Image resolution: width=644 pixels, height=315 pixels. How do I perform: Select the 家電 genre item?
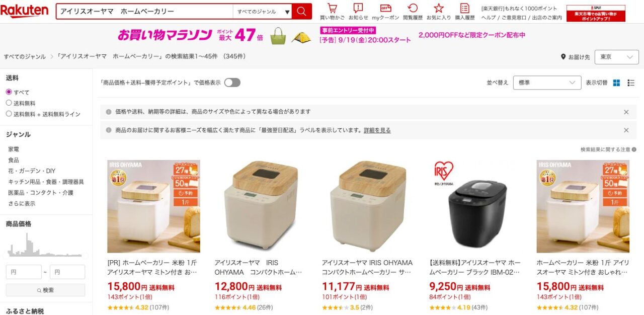14,149
